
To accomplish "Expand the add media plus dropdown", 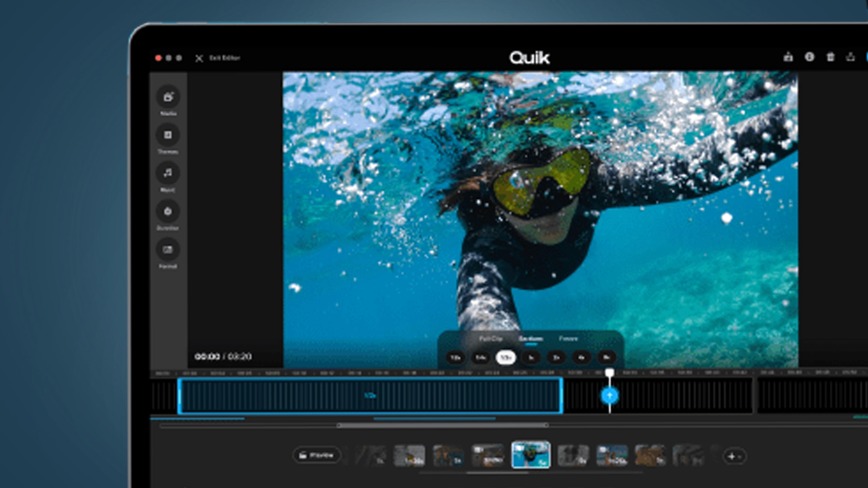I will [734, 456].
